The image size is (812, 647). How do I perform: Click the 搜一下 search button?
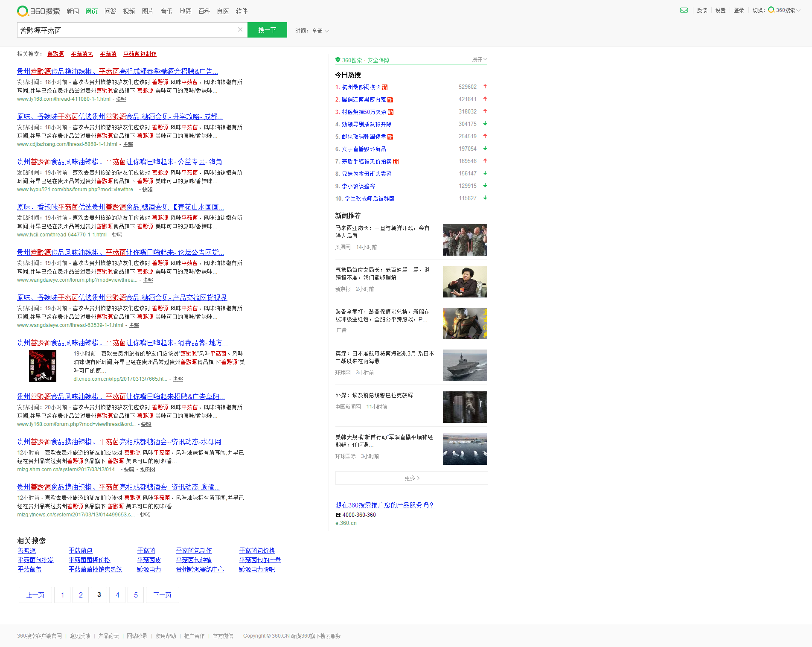[267, 30]
